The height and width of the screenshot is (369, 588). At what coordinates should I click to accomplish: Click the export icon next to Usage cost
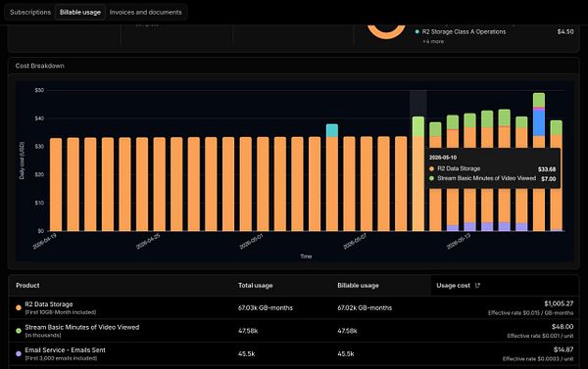477,286
